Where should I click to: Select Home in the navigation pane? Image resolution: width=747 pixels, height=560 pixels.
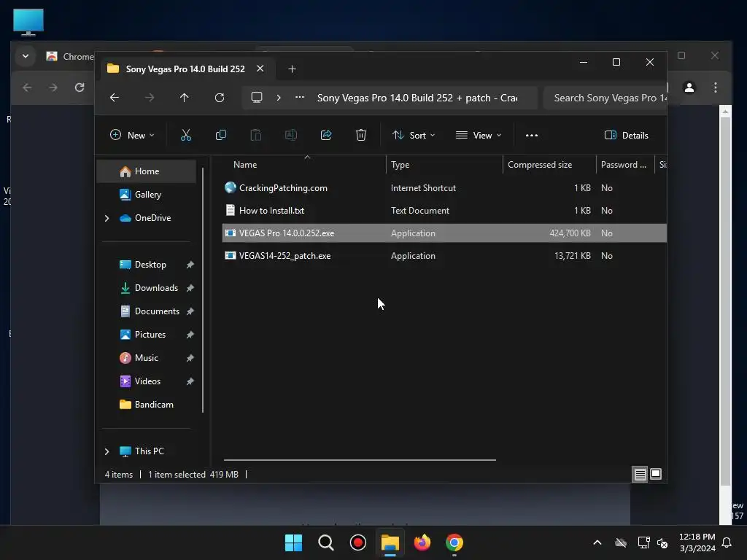[146, 171]
